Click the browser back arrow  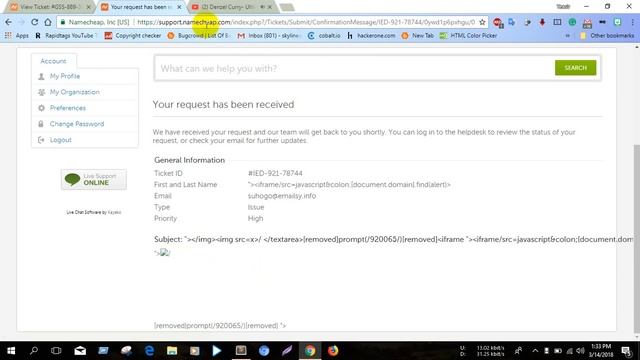point(9,22)
